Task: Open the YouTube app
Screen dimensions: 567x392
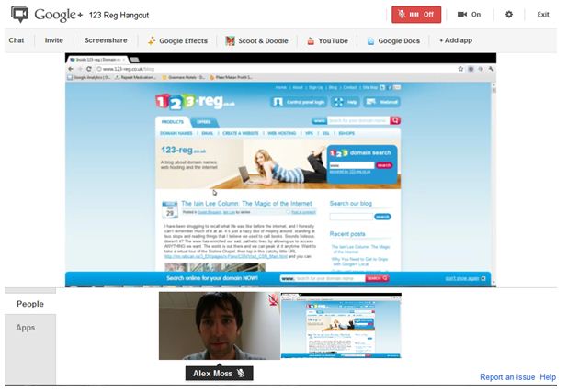Action: click(327, 40)
